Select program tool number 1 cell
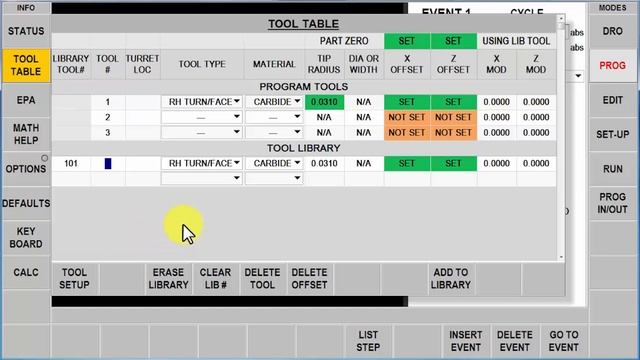 point(108,102)
